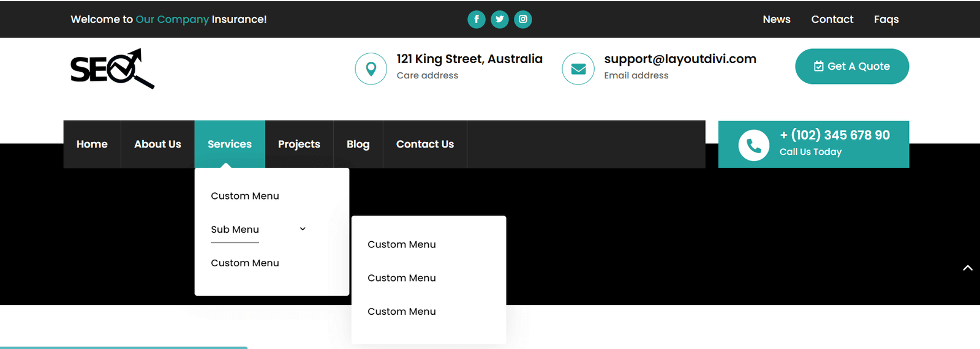This screenshot has width=980, height=349.
Task: Click the support@layoutdivi.com email address
Action: (680, 59)
